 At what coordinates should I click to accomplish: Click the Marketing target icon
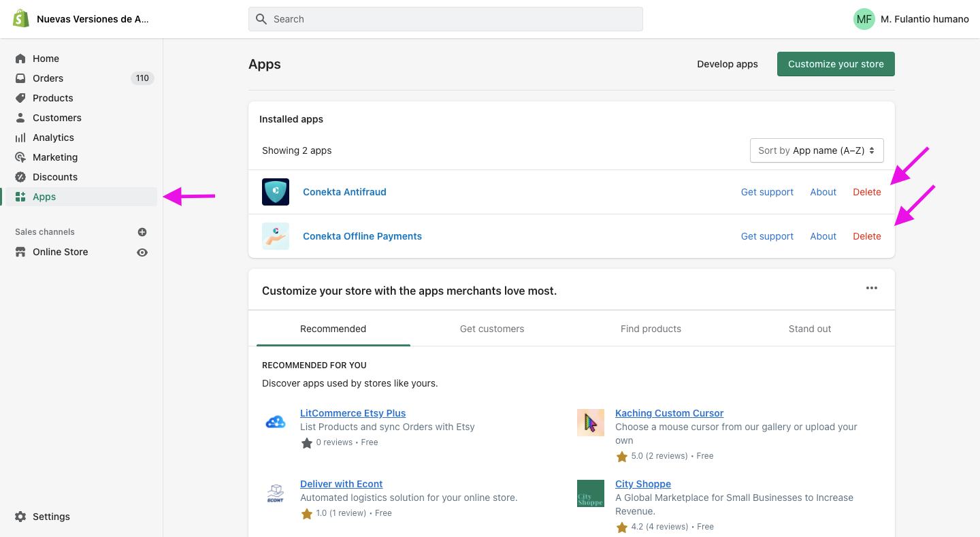point(20,157)
